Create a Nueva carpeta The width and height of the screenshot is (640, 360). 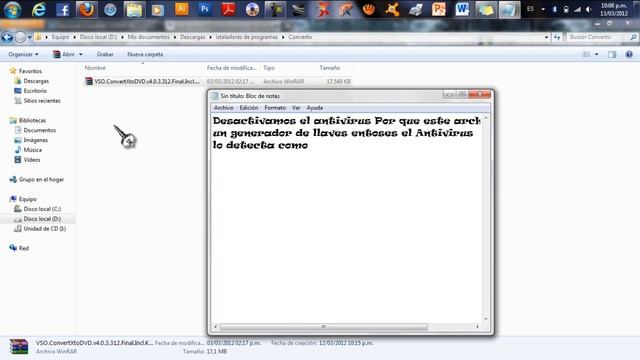(145, 54)
